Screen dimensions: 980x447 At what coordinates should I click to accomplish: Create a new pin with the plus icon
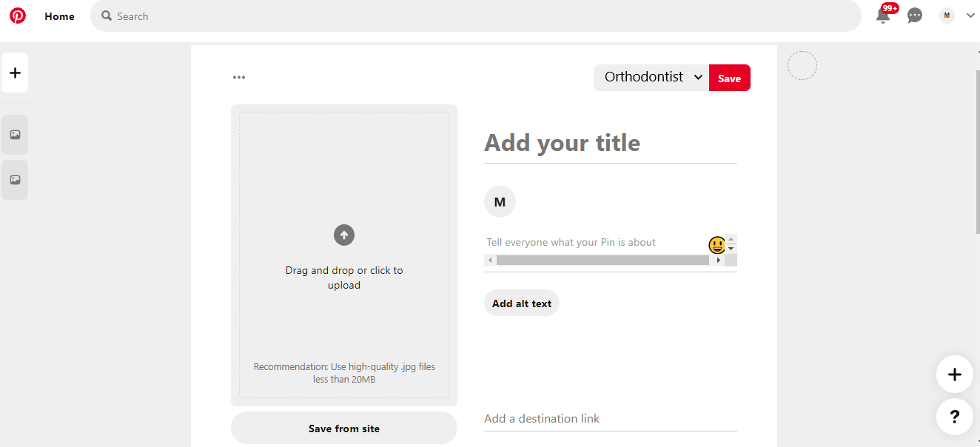pos(15,72)
